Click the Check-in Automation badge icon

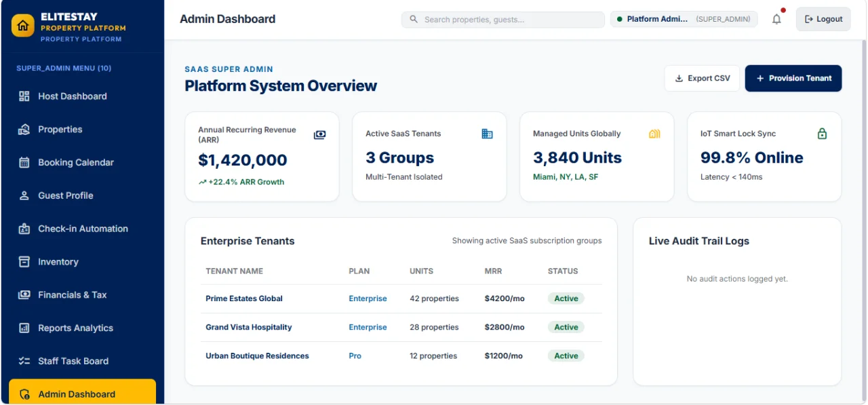(x=24, y=229)
